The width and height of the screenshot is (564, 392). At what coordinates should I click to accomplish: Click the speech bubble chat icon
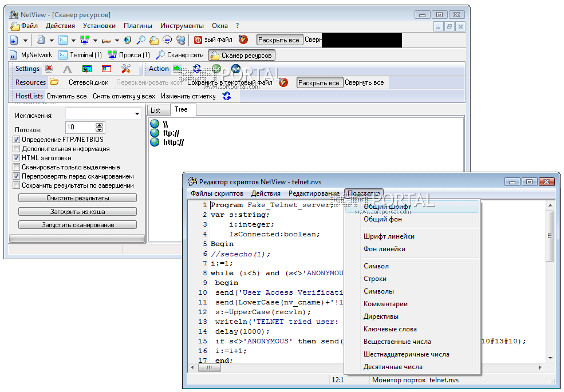click(x=167, y=40)
